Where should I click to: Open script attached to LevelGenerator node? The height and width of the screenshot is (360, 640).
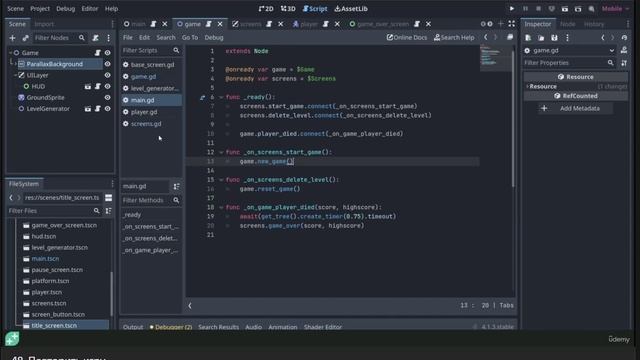(98, 109)
